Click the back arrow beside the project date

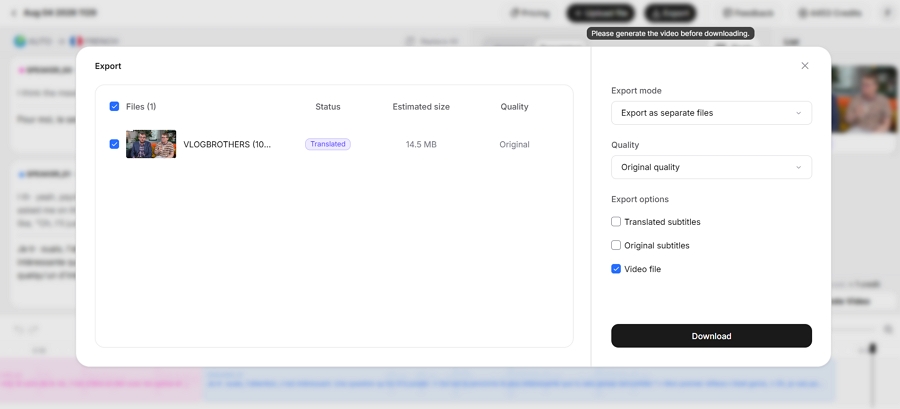coord(14,13)
